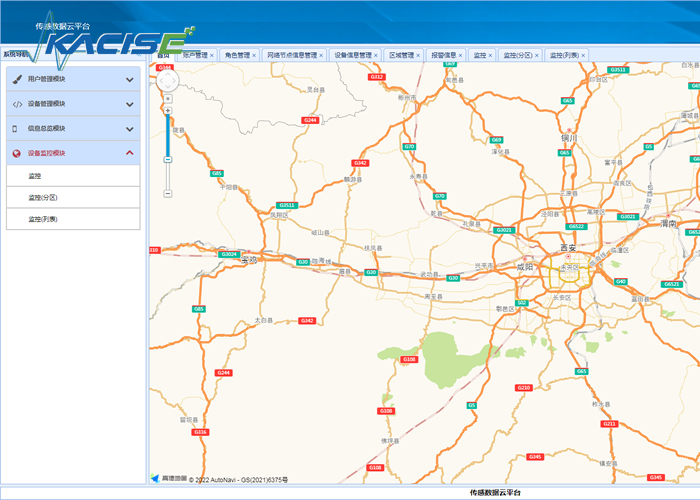
Task: Click the 柞水县 label on map
Action: tap(601, 404)
